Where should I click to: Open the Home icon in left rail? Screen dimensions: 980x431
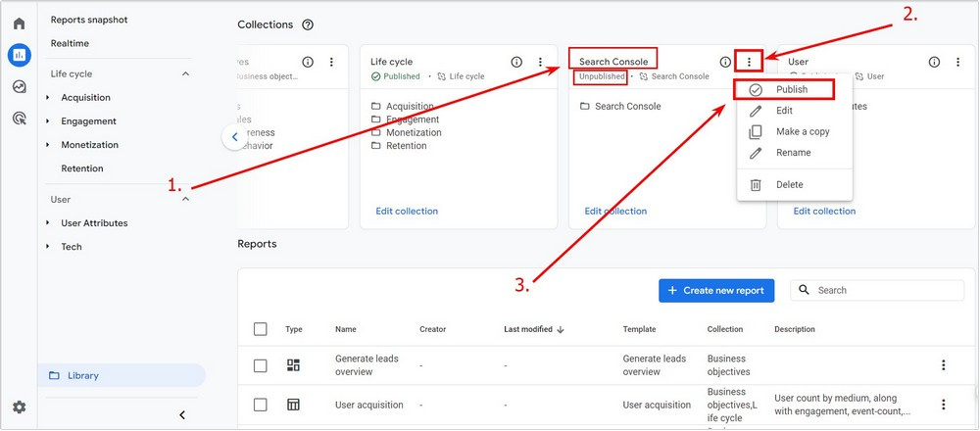pyautogui.click(x=20, y=24)
